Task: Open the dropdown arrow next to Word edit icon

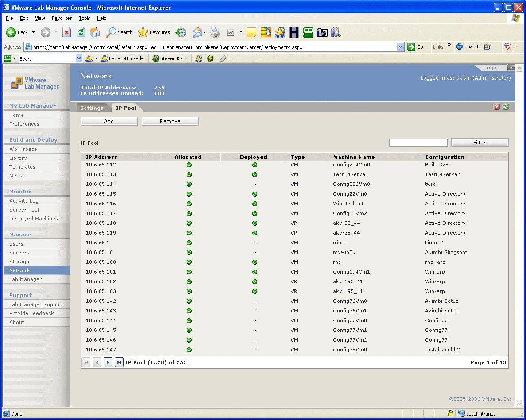Action: [x=241, y=32]
